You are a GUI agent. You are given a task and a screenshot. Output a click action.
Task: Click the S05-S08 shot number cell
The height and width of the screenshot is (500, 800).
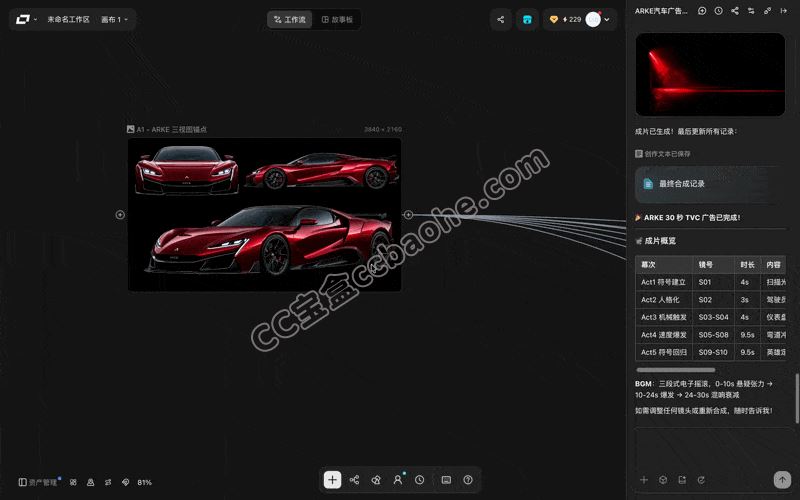713,335
